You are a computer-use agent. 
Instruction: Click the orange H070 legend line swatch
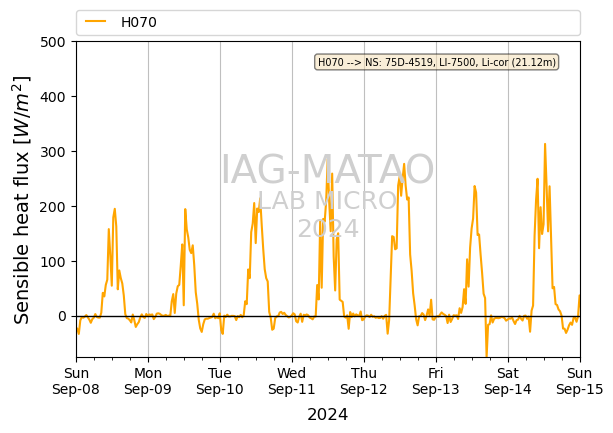pyautogui.click(x=95, y=22)
